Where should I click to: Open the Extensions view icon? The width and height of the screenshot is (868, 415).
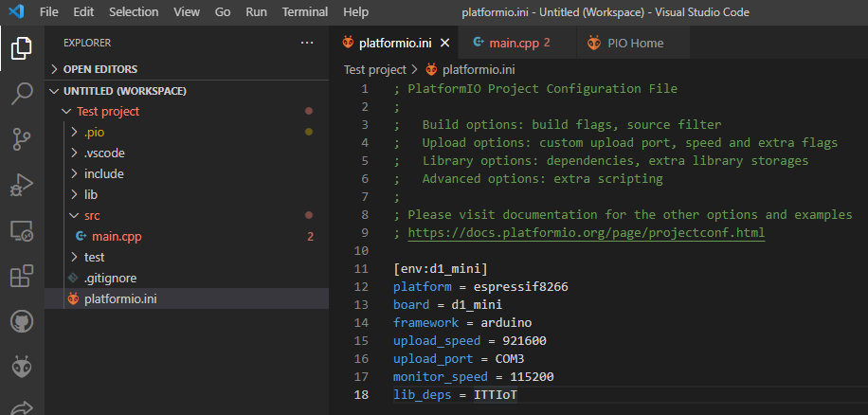(22, 276)
